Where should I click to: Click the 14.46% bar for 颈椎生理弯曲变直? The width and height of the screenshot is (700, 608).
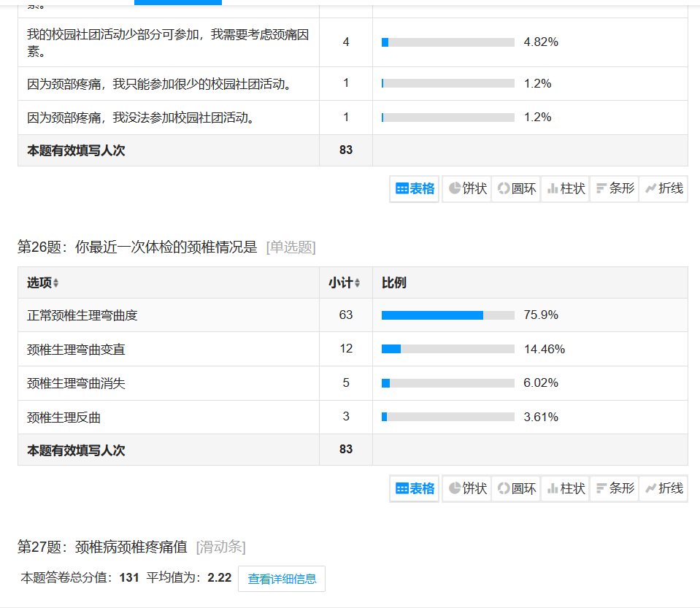click(x=447, y=349)
